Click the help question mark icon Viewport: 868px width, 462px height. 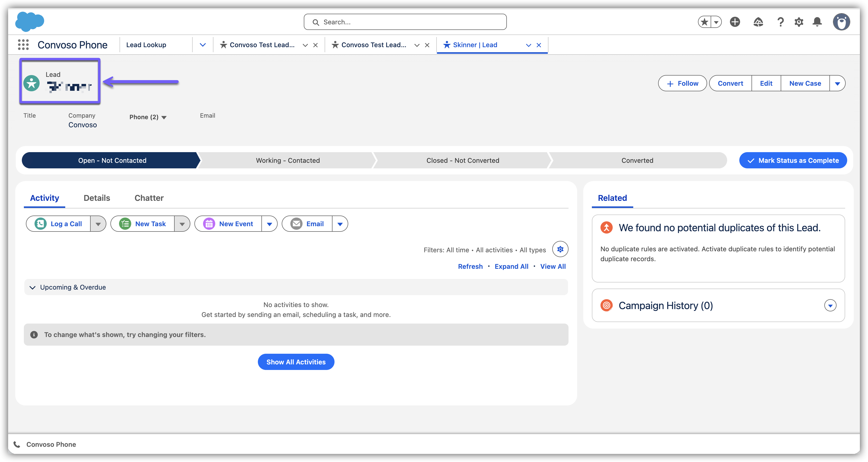[x=780, y=22]
